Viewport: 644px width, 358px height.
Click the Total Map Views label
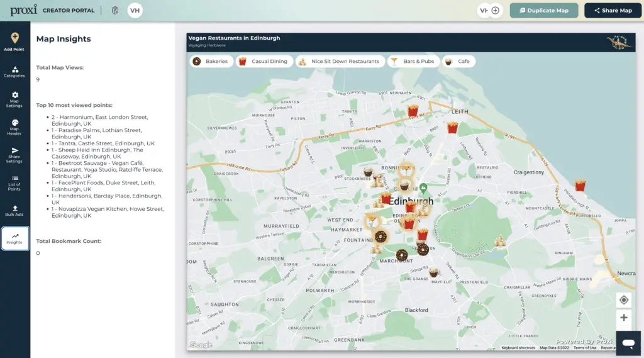pos(60,68)
